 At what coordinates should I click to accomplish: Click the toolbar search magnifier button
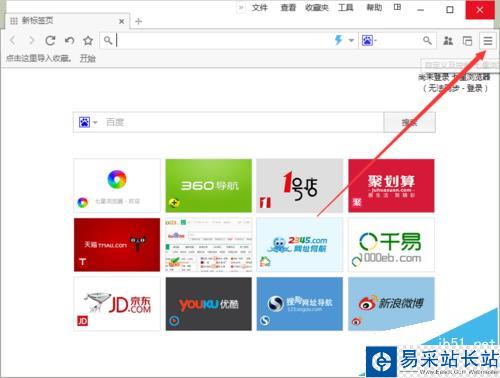[x=427, y=41]
